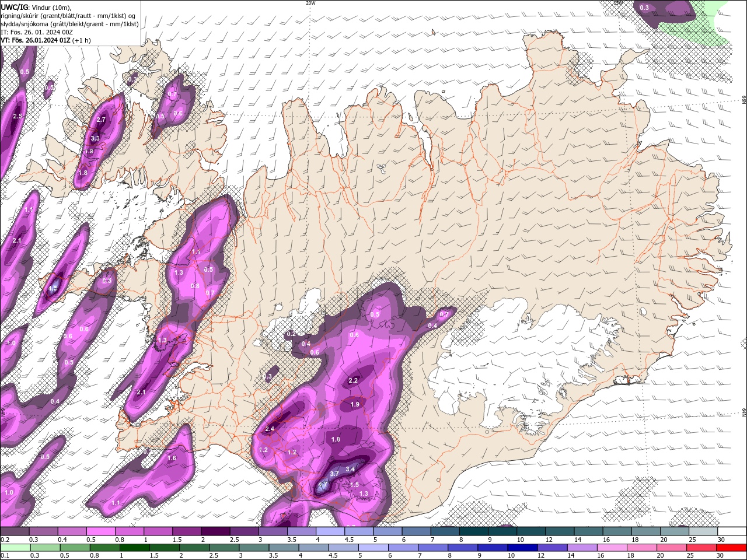Click the UWC/IG title in the header
Image resolution: width=747 pixels, height=560 pixels.
click(14, 7)
